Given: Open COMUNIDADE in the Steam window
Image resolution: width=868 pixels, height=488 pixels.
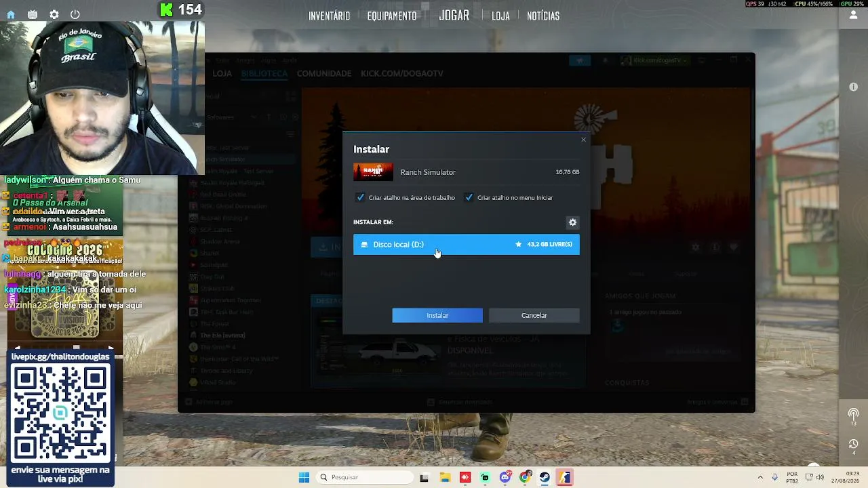Looking at the screenshot, I should [324, 73].
